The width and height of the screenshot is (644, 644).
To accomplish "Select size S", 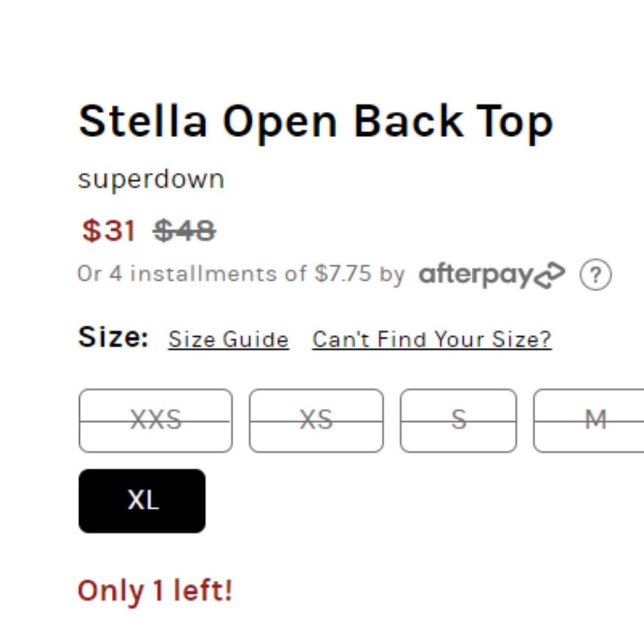I will pos(457,419).
